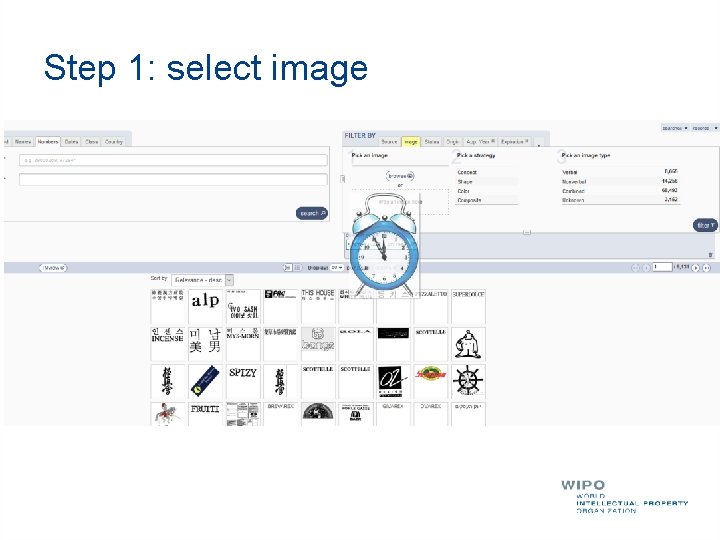Open the Source filter tab

tap(389, 142)
